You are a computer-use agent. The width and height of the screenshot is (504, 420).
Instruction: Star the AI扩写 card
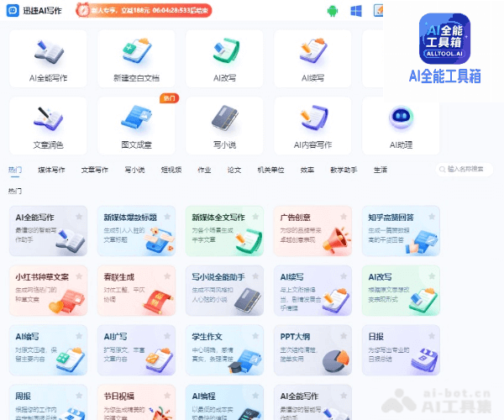click(x=167, y=336)
